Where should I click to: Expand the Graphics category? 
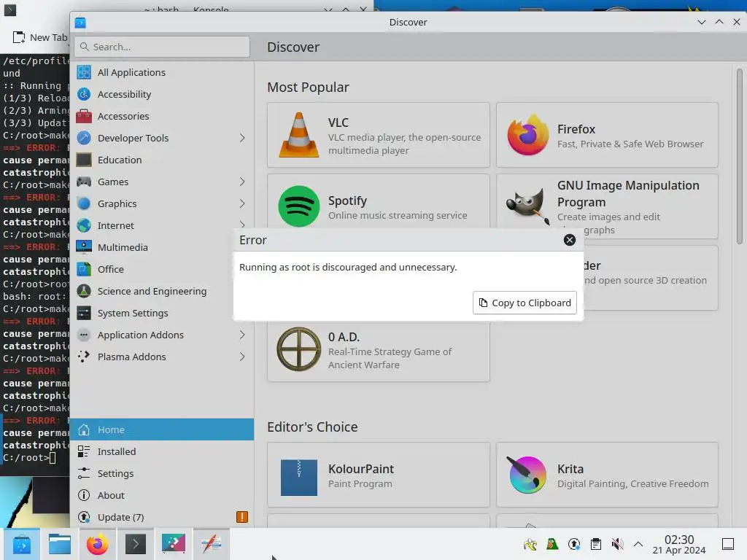tap(242, 204)
